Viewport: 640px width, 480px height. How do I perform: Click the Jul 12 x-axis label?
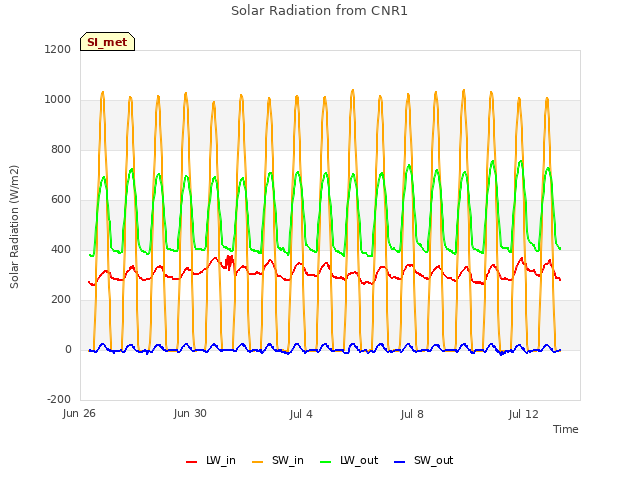click(x=524, y=414)
